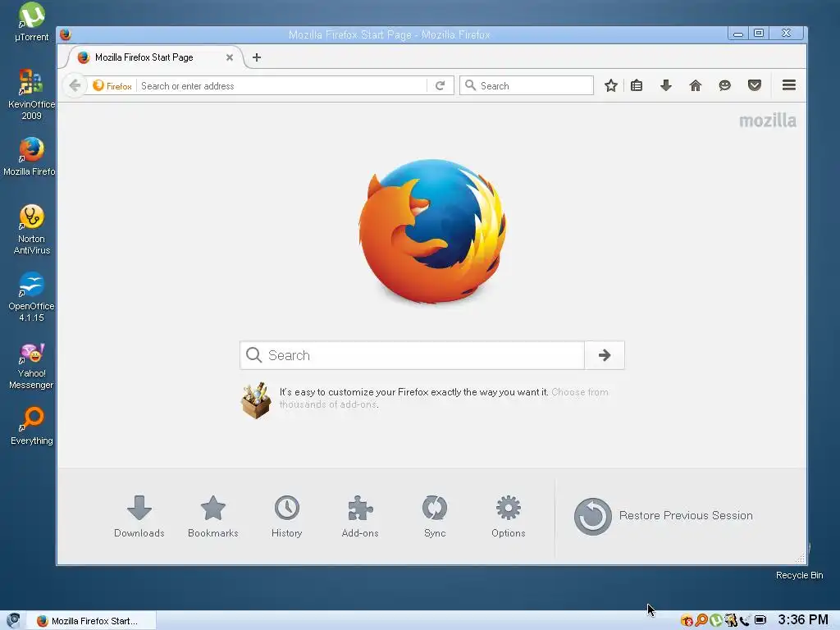Go to the home page icon

coord(696,85)
